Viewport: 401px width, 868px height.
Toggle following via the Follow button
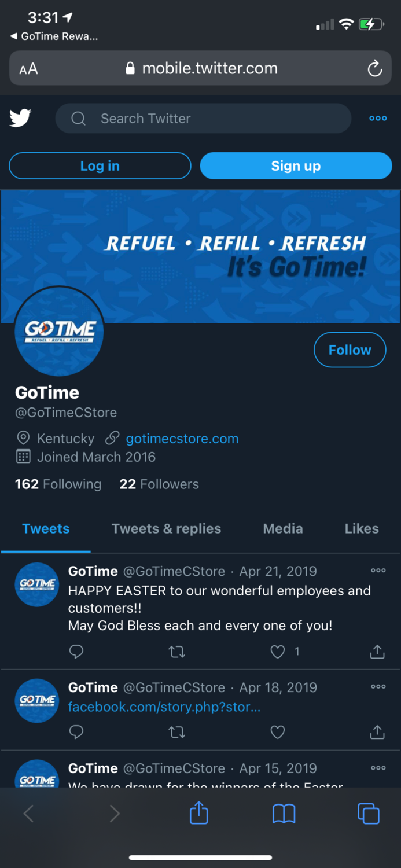click(x=350, y=350)
